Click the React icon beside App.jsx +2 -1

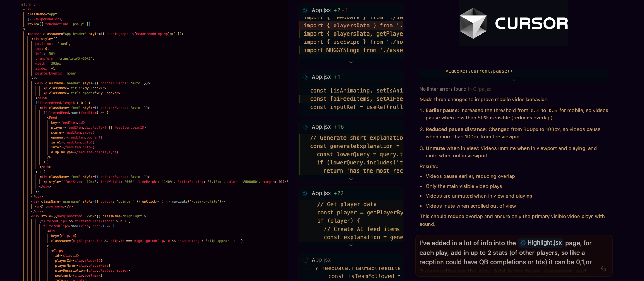[x=305, y=10]
